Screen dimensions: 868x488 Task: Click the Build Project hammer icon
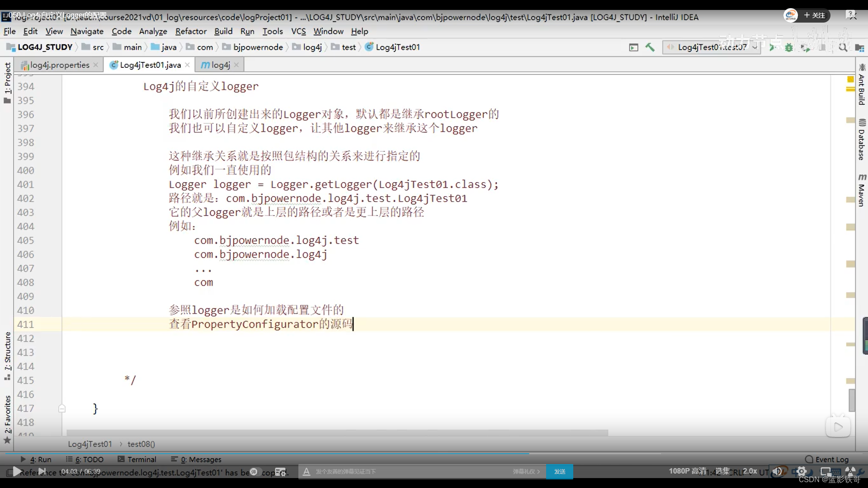pos(650,47)
